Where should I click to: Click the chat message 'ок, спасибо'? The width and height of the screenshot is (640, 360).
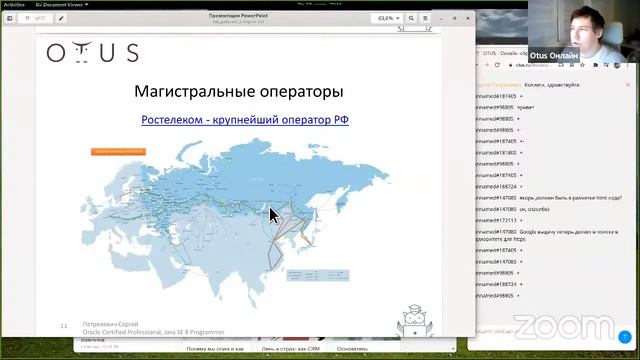[535, 209]
